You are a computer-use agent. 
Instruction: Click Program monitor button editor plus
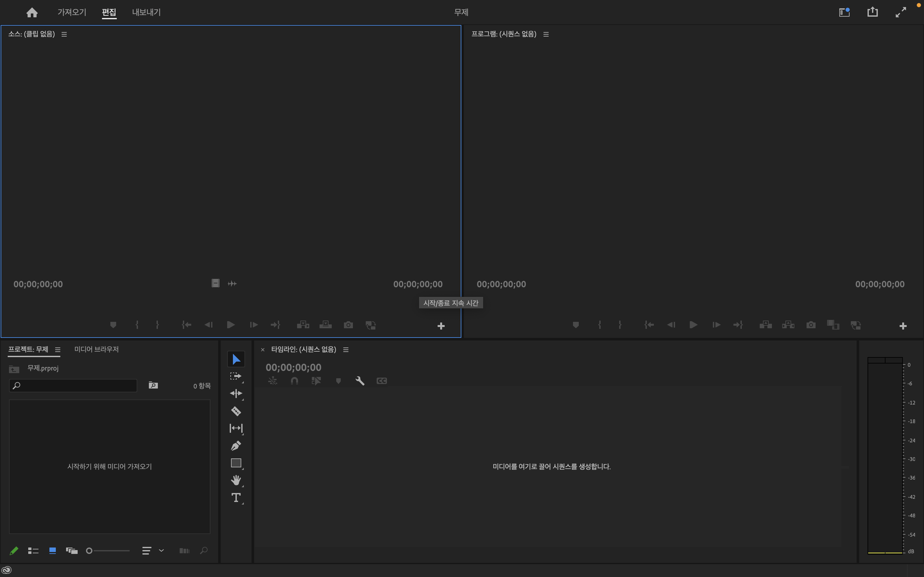click(903, 326)
